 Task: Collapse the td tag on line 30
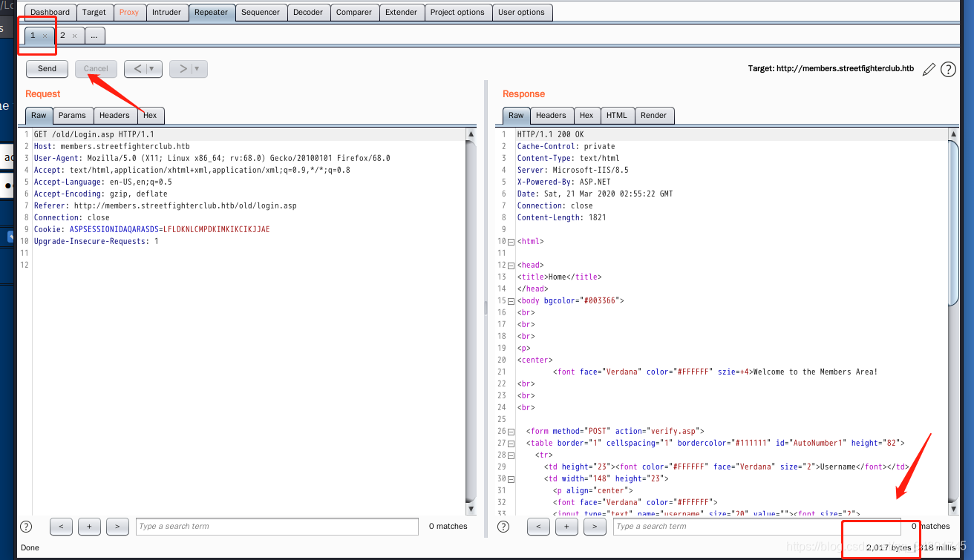coord(511,479)
